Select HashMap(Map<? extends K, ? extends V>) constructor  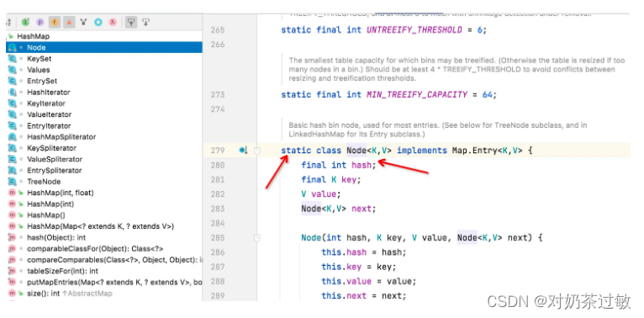pos(101,226)
